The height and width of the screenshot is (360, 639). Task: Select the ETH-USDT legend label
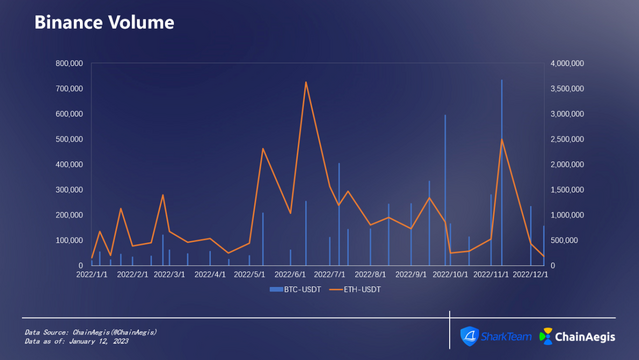[x=362, y=289]
